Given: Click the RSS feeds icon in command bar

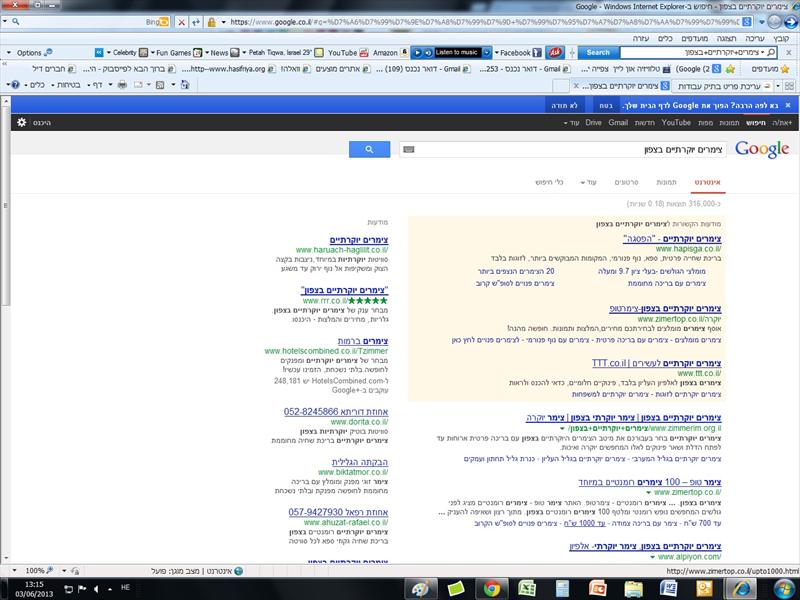Looking at the screenshot, I should click(x=160, y=85).
